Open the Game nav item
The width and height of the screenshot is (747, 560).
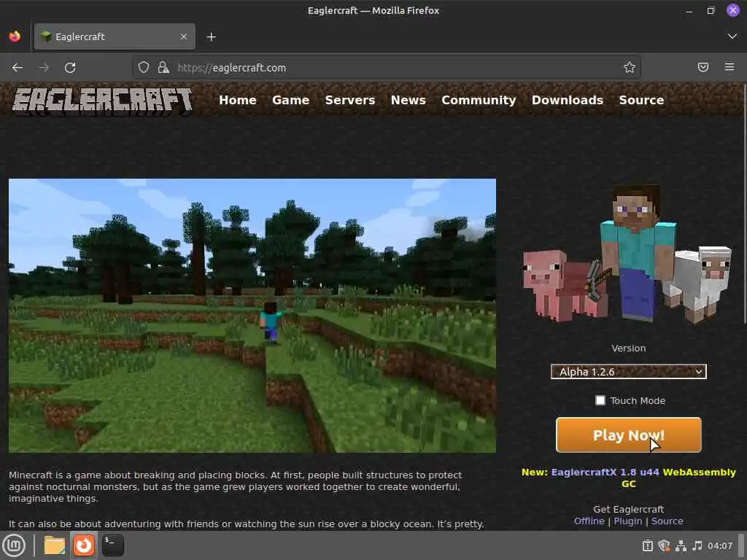290,100
